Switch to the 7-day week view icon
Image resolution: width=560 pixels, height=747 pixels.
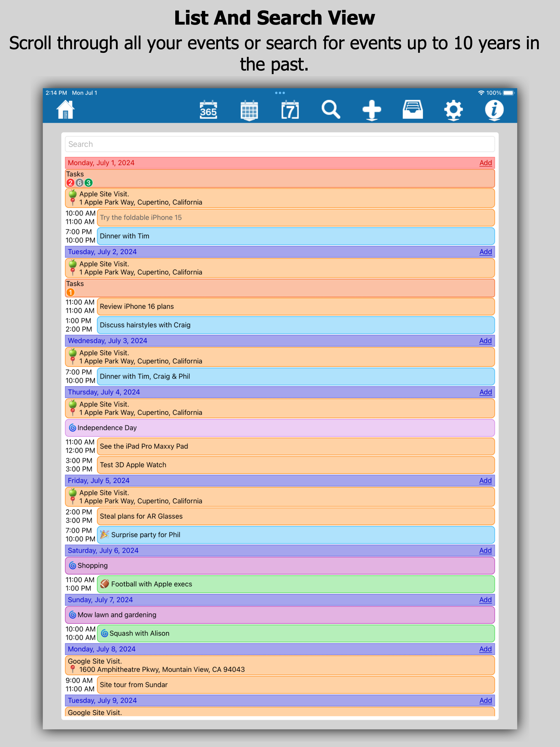tap(290, 110)
